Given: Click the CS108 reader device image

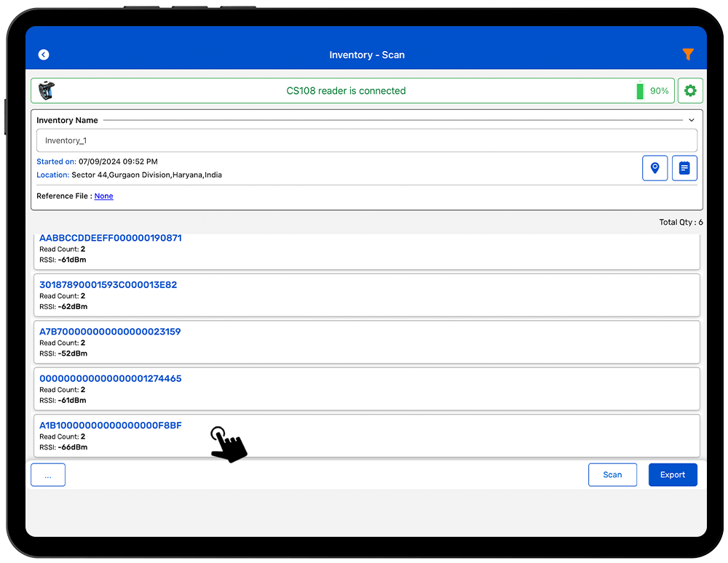Looking at the screenshot, I should 47,91.
